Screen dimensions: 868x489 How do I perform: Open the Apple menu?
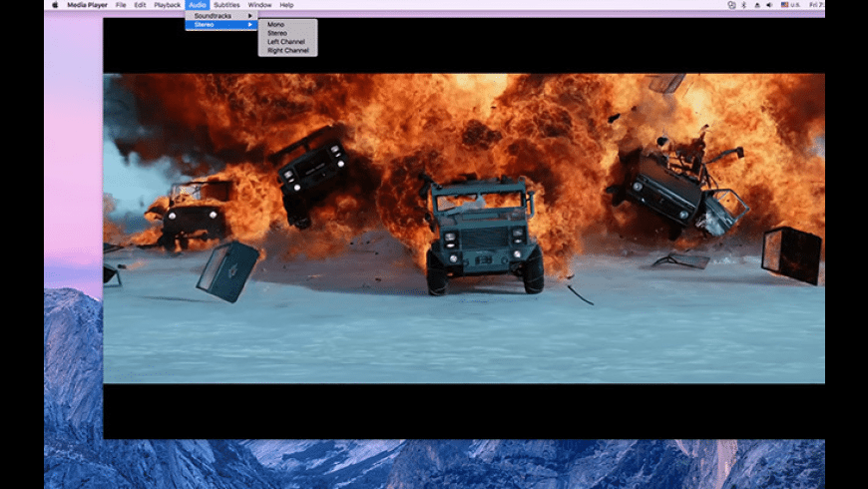[55, 5]
